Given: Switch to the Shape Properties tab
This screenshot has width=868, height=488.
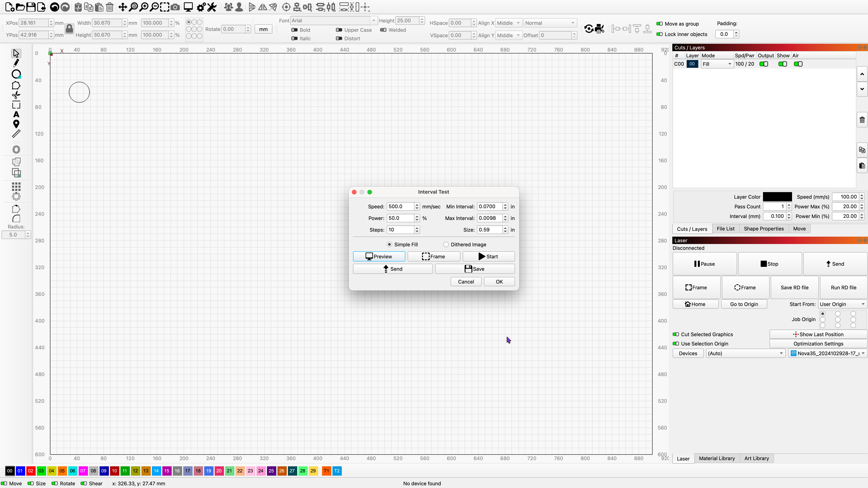Looking at the screenshot, I should tap(764, 229).
